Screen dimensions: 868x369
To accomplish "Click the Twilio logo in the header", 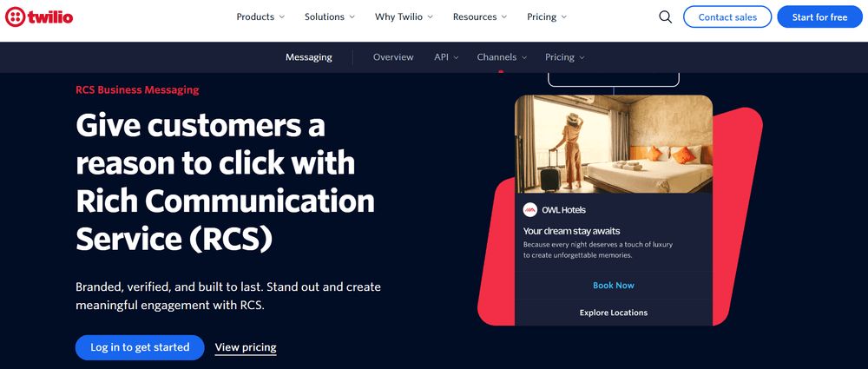I will 39,16.
